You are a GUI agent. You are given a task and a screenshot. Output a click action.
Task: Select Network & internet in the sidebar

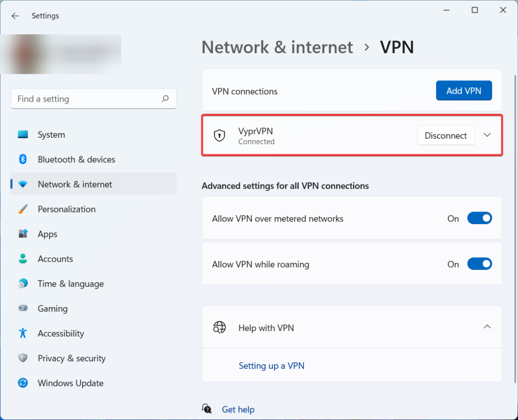74,184
